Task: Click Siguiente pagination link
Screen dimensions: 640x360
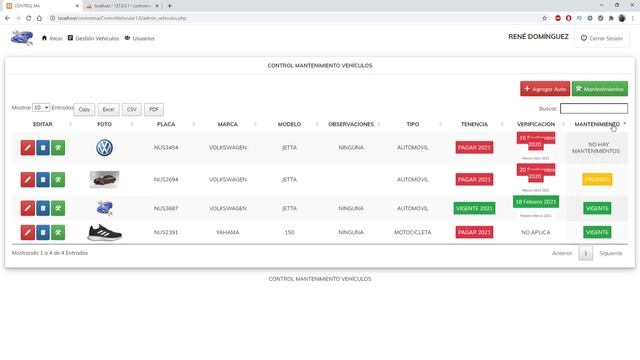Action: point(611,253)
